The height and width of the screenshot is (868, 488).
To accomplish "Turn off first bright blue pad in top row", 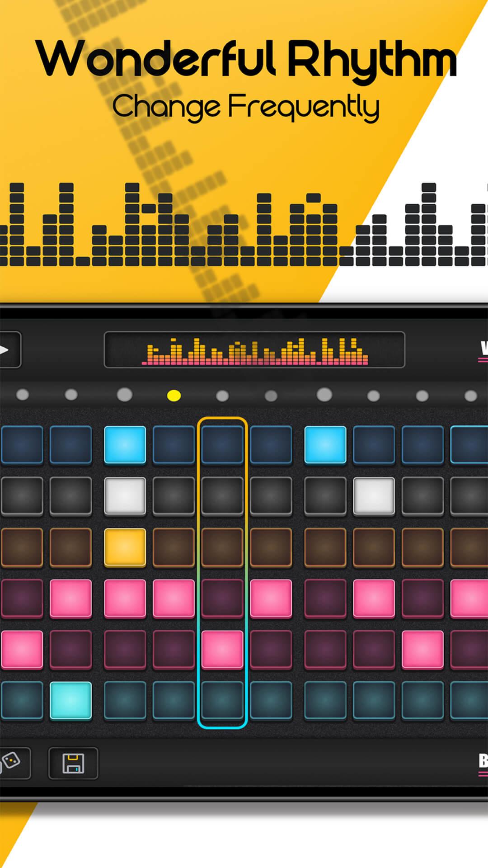I will click(125, 445).
